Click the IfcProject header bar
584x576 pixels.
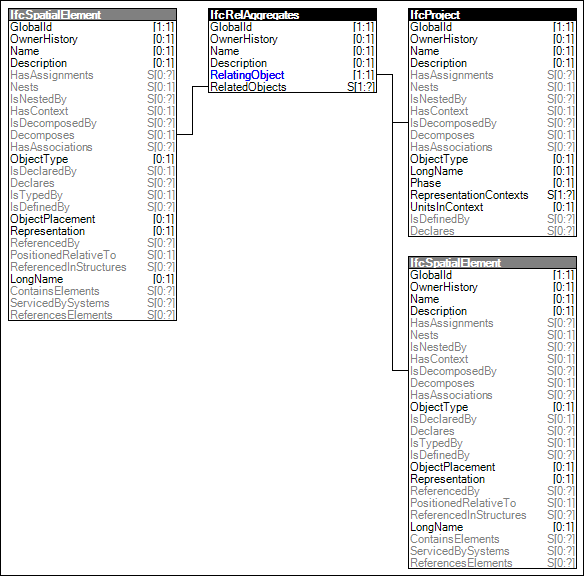tap(492, 15)
